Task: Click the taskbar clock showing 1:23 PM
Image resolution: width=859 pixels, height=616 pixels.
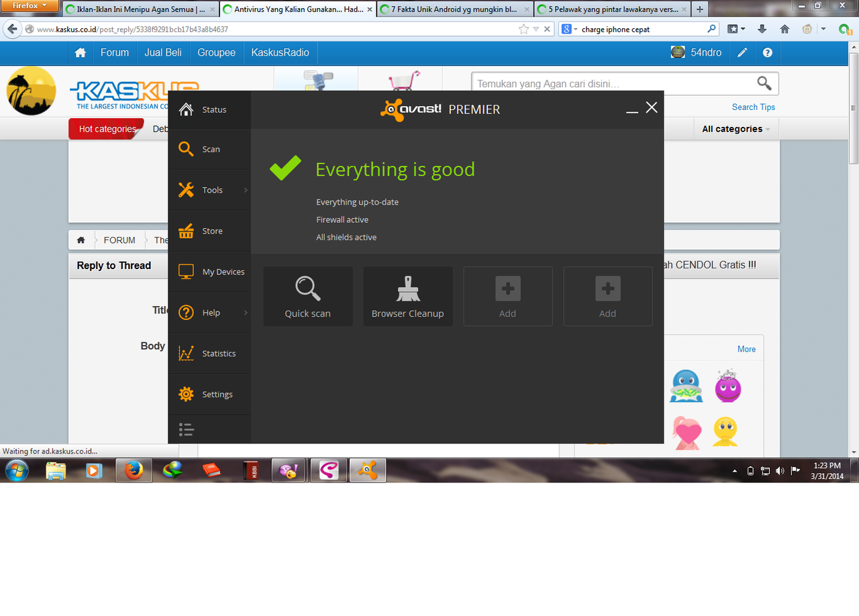Action: point(826,470)
